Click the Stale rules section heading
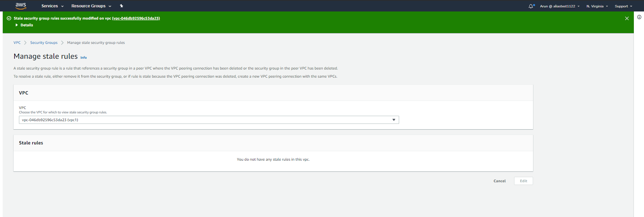The image size is (644, 217). coord(31,143)
